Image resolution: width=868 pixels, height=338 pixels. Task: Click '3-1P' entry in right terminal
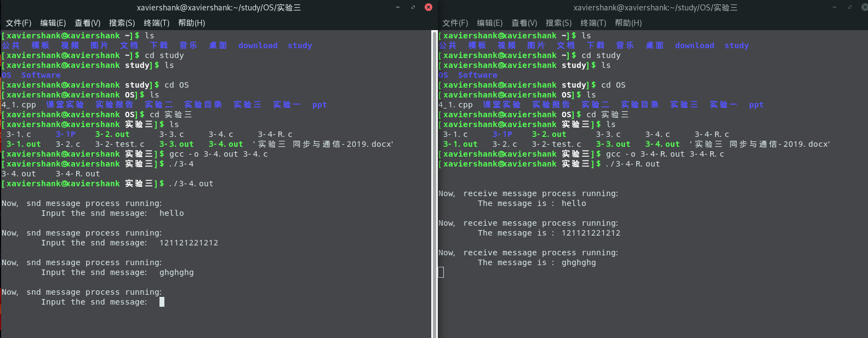tap(502, 134)
